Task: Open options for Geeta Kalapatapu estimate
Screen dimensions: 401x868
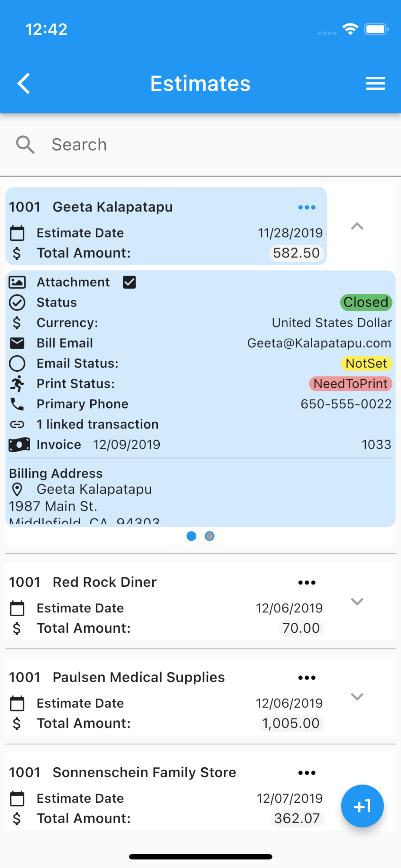Action: (307, 207)
